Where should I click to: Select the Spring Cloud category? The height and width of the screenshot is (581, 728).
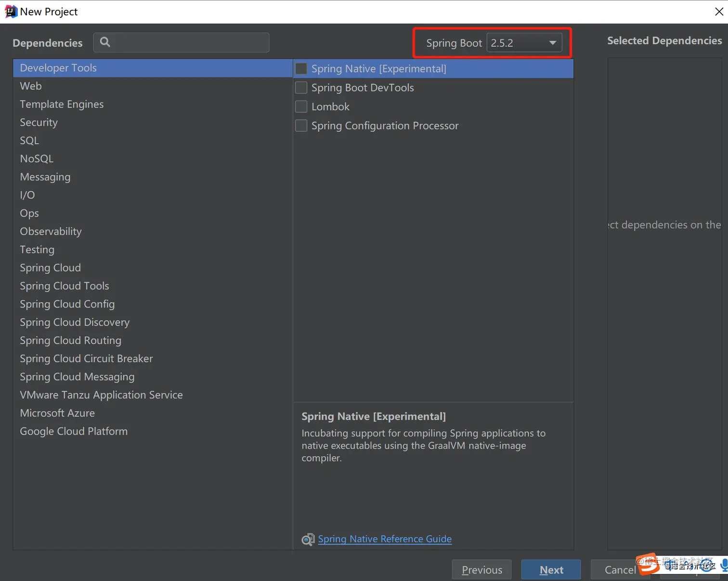153,268
